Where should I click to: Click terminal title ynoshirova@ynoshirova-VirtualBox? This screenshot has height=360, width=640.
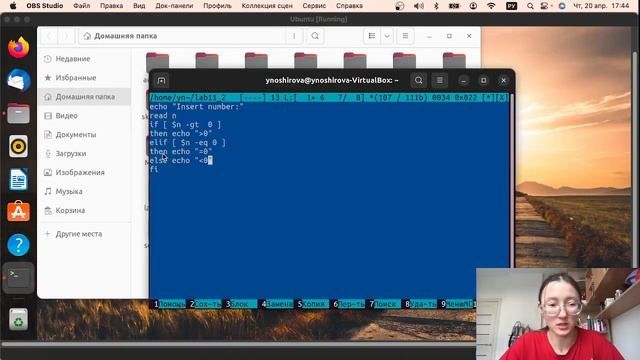coord(332,80)
